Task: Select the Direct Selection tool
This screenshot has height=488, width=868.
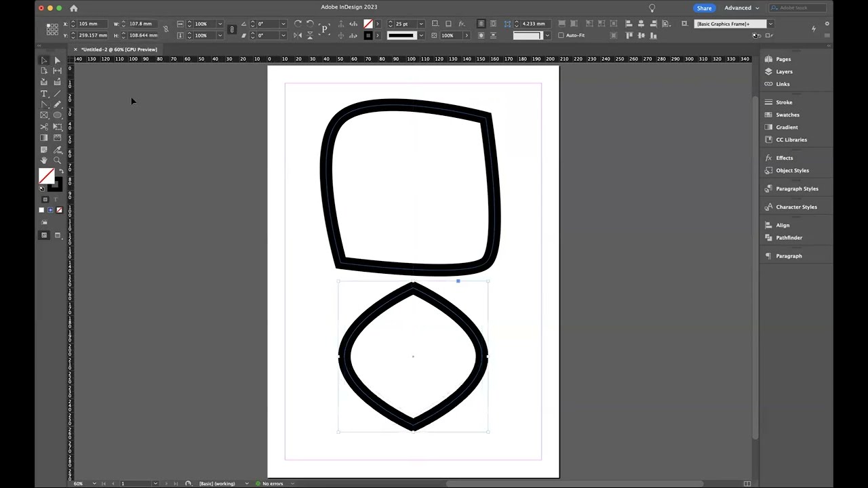Action: [x=57, y=60]
